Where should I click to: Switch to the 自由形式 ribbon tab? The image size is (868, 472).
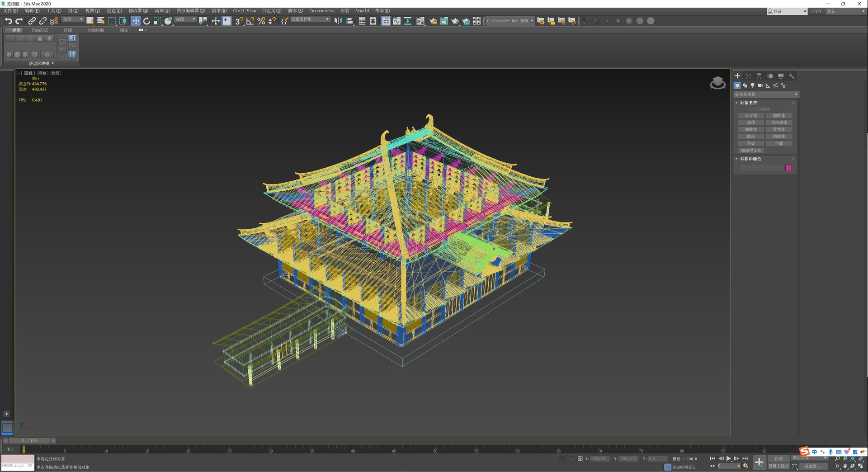point(40,30)
